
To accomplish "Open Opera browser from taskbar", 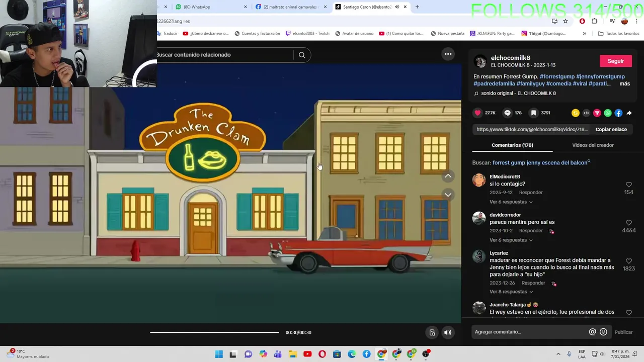I will coord(322,354).
